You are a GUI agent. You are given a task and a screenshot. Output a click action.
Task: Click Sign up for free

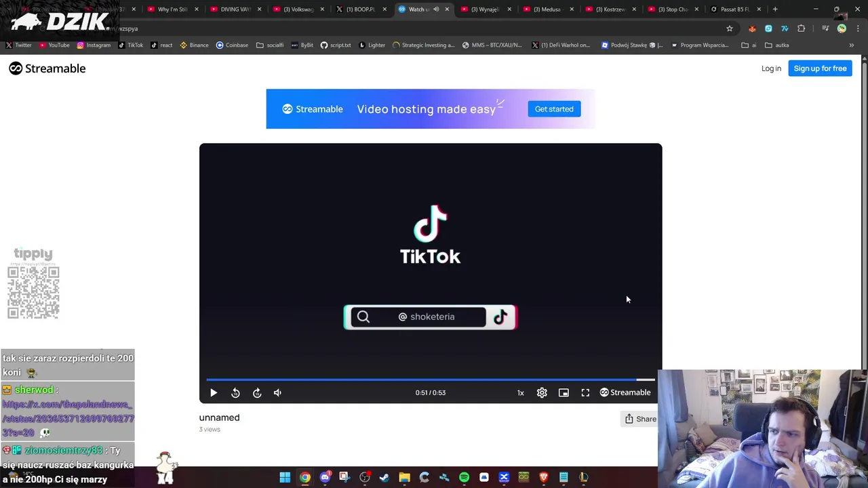point(820,68)
